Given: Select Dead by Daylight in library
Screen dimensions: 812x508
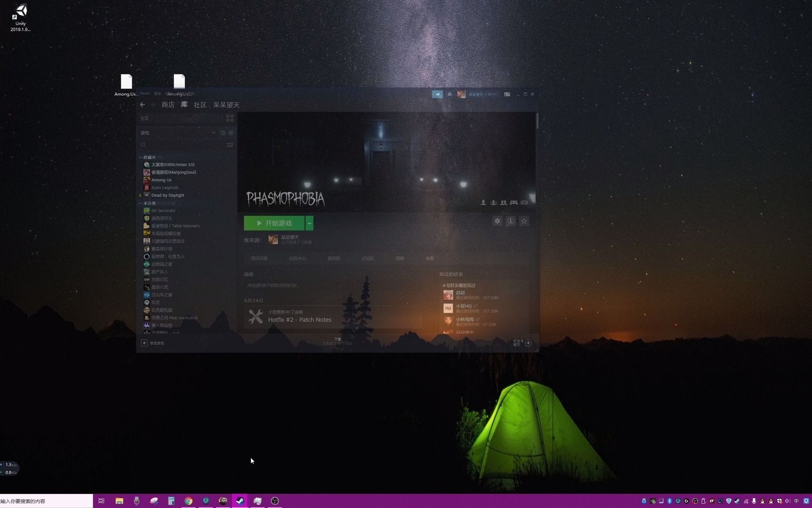Looking at the screenshot, I should [x=167, y=195].
